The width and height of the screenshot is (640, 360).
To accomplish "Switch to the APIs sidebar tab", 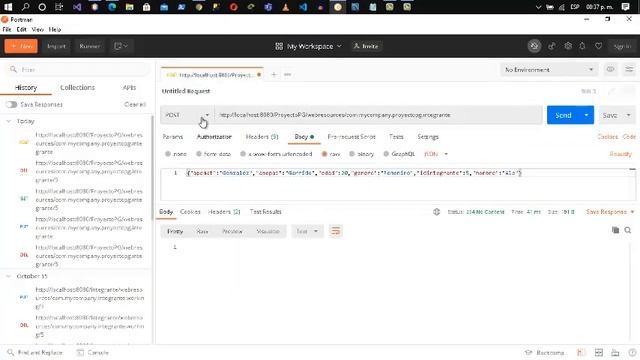I will pos(129,87).
